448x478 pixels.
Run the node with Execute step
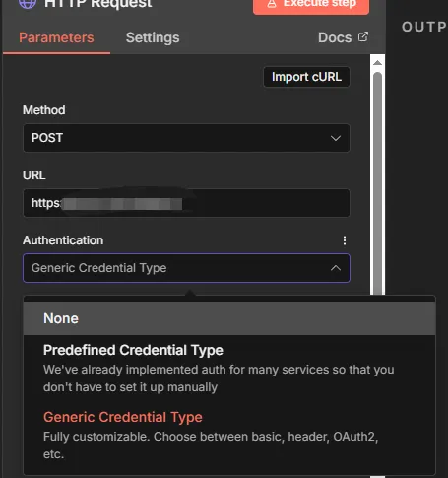click(x=311, y=5)
